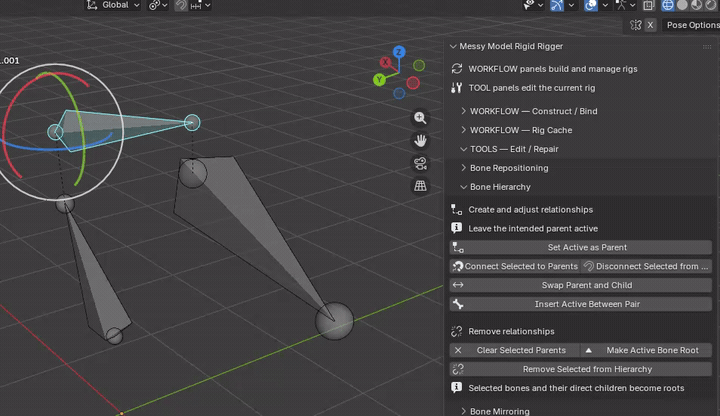Collapse TOOLS — Edit / Repair section

click(x=463, y=149)
